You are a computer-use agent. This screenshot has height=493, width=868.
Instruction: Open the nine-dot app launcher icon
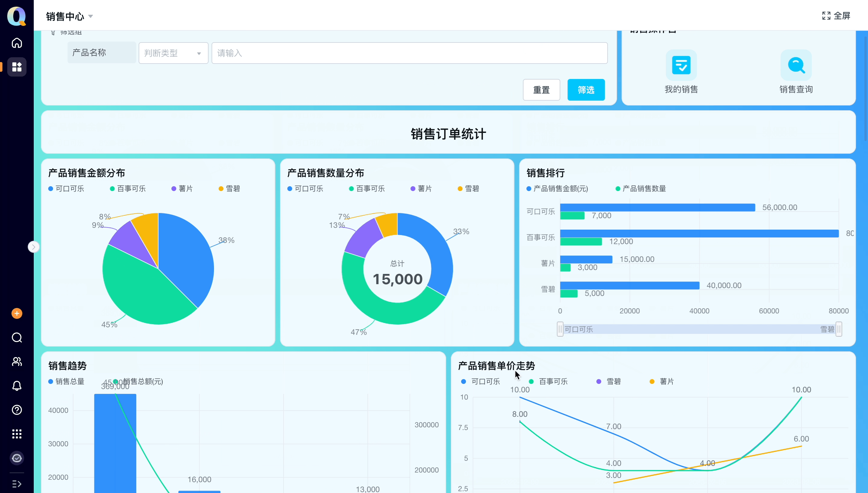[17, 434]
